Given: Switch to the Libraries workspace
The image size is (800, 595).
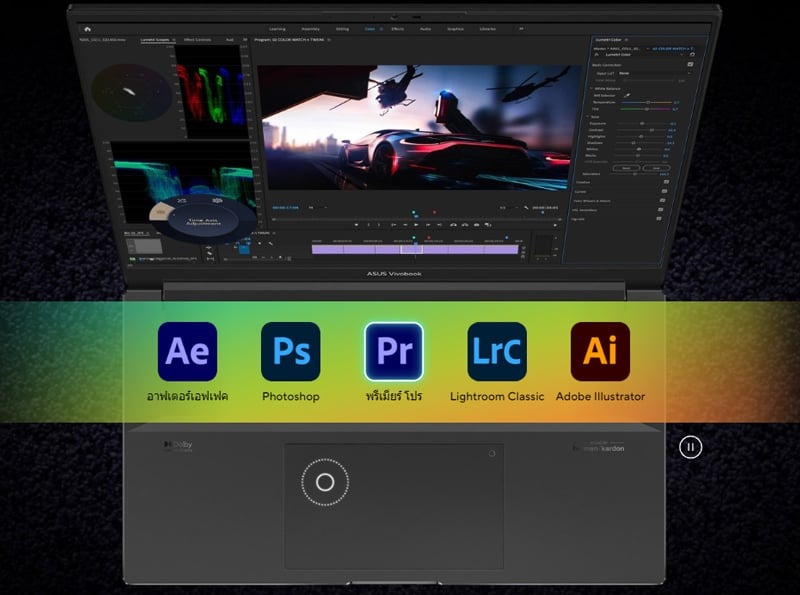Looking at the screenshot, I should tap(487, 29).
